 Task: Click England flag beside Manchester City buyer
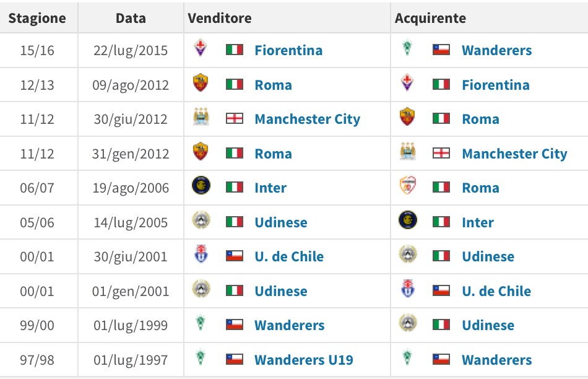pyautogui.click(x=441, y=153)
